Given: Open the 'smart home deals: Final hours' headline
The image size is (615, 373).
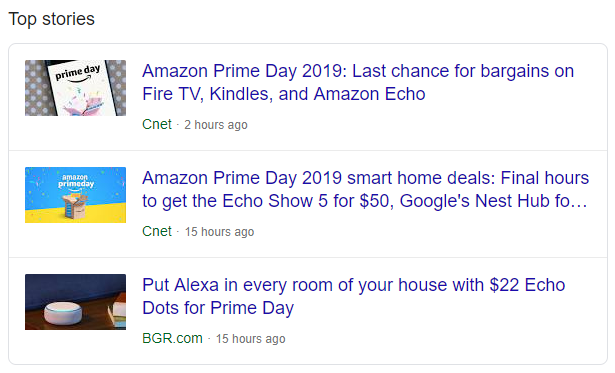Looking at the screenshot, I should tap(365, 189).
